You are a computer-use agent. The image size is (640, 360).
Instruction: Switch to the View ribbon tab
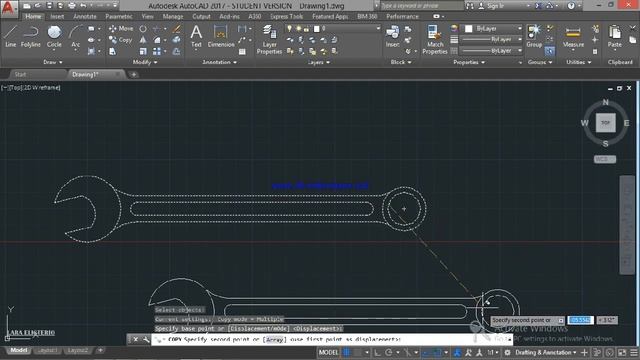point(147,16)
